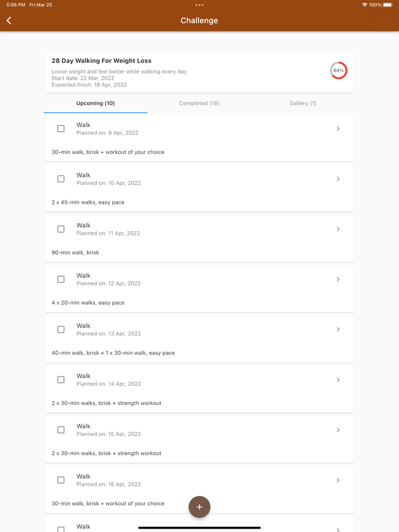Tap the home indicator bar
The height and width of the screenshot is (532, 399).
[x=199, y=527]
